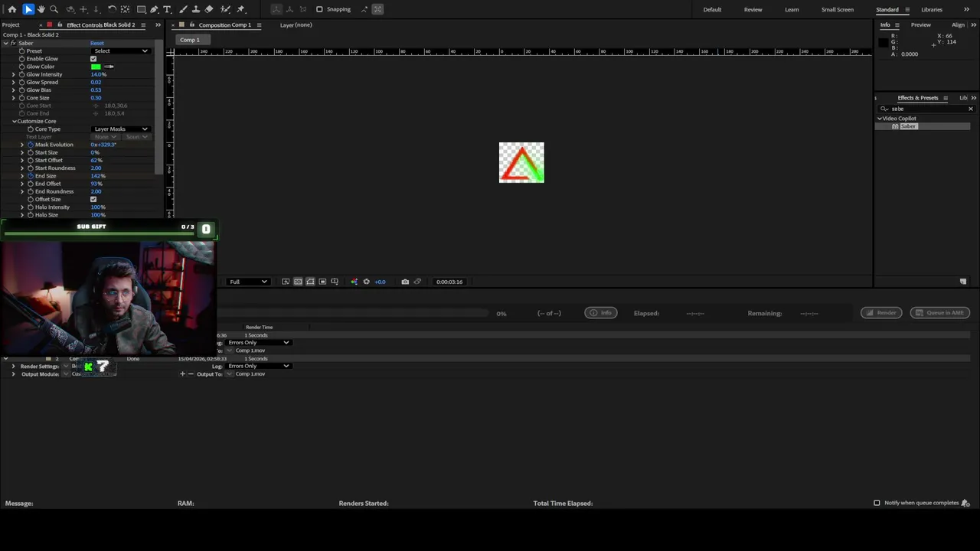Select the Puppet Pin tool
The height and width of the screenshot is (551, 980).
240,9
